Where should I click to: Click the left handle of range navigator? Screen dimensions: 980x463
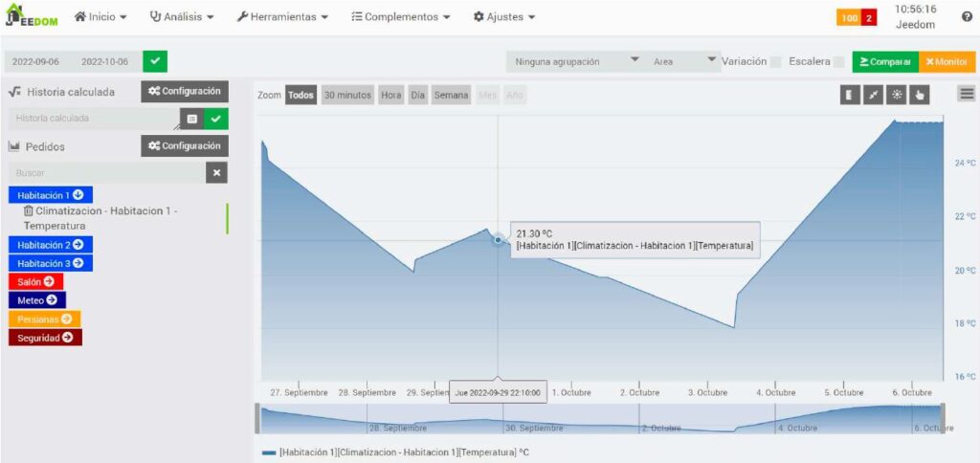point(256,418)
